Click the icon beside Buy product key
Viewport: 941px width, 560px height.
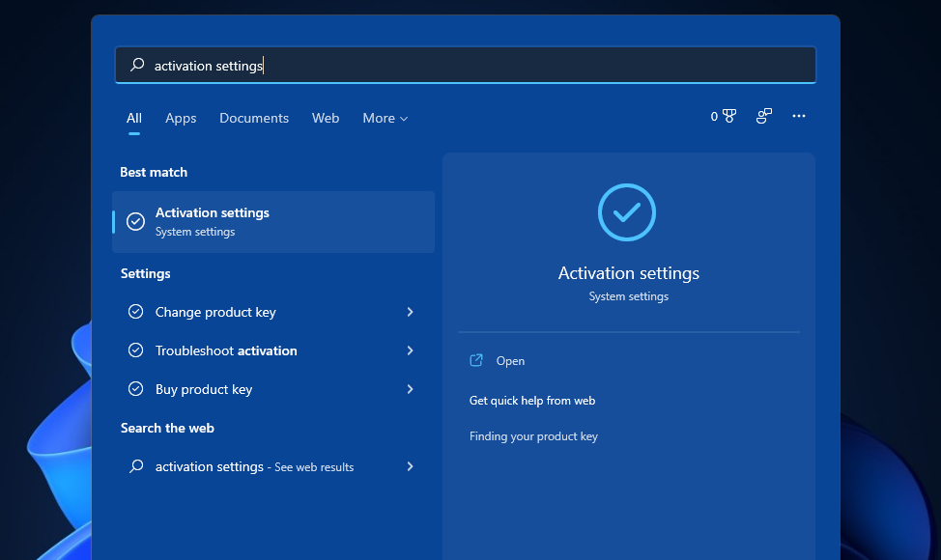click(x=135, y=389)
